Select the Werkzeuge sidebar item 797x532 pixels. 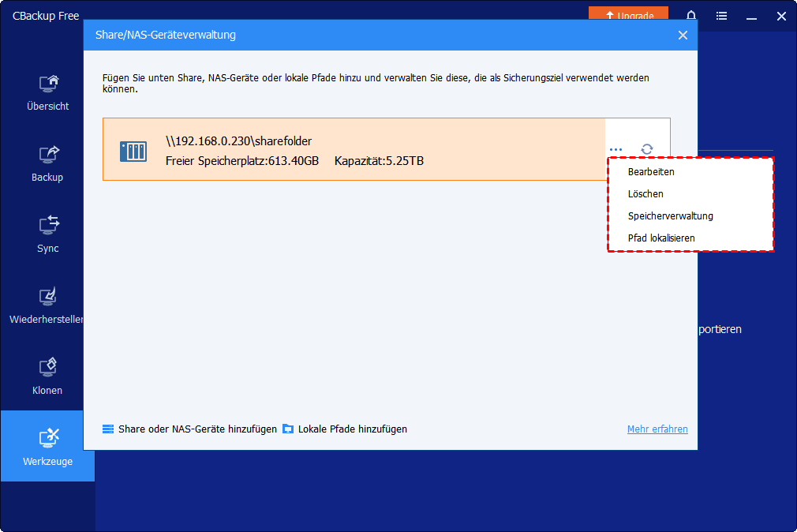(47, 447)
